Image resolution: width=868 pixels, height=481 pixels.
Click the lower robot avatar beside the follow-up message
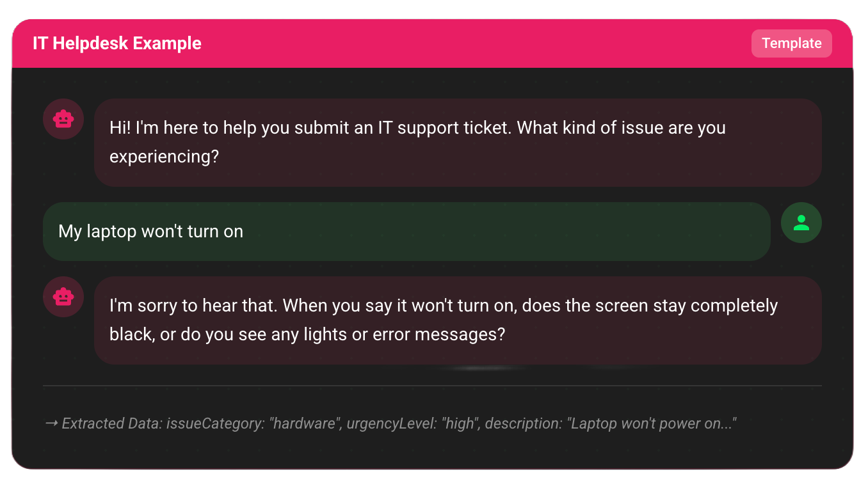63,297
